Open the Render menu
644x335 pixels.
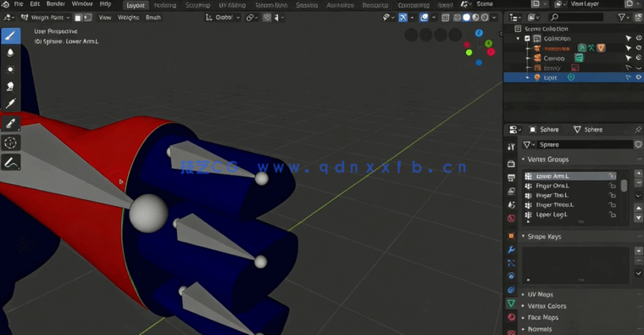pyautogui.click(x=56, y=4)
